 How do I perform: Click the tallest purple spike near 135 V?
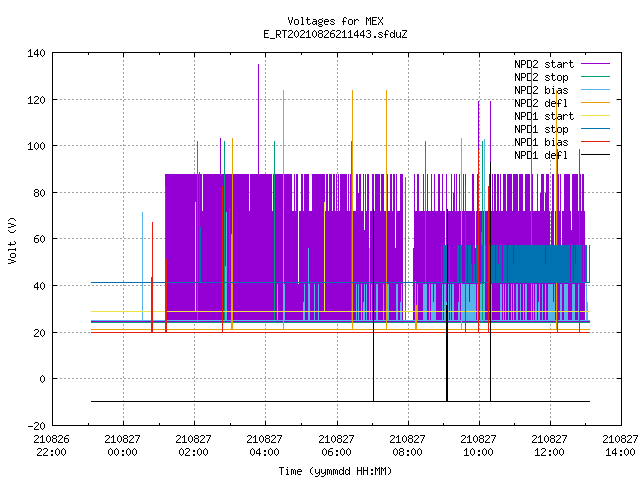(258, 118)
